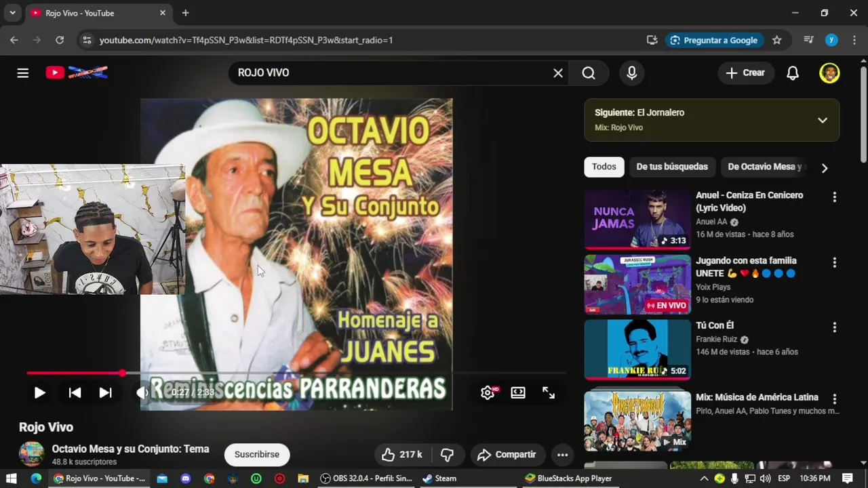Select the Todos filter chip
This screenshot has width=868, height=488.
604,167
